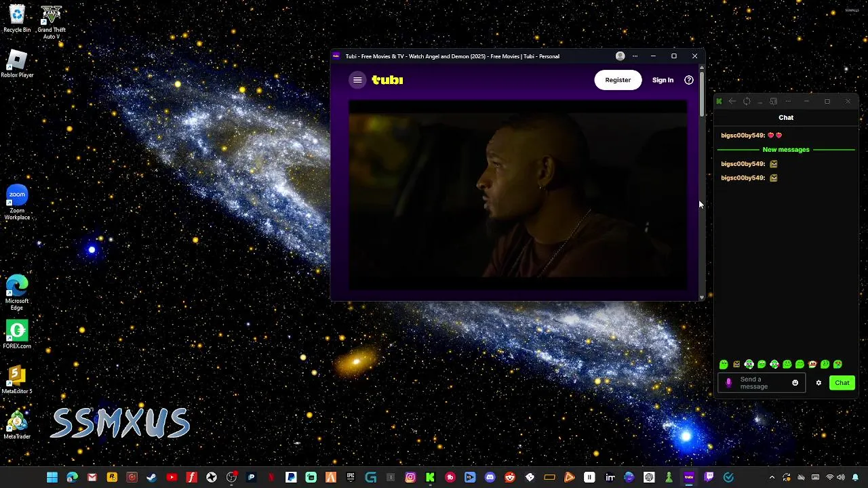Click the Kick logo in chat window
The height and width of the screenshot is (488, 868).
(719, 102)
